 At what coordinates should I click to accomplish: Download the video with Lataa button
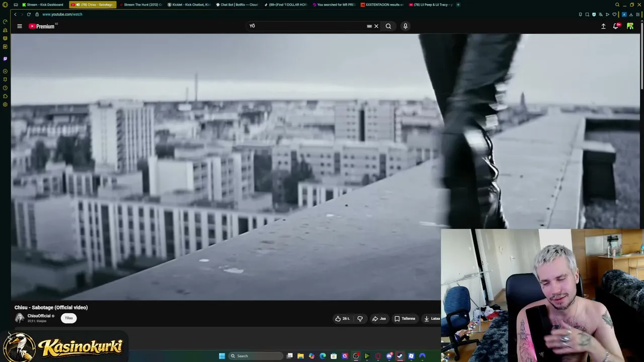pos(432,318)
